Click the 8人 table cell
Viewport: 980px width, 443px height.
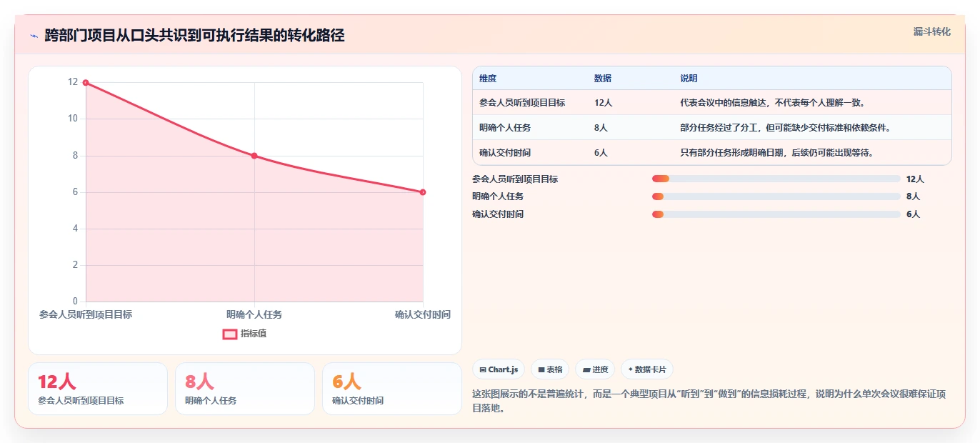601,128
